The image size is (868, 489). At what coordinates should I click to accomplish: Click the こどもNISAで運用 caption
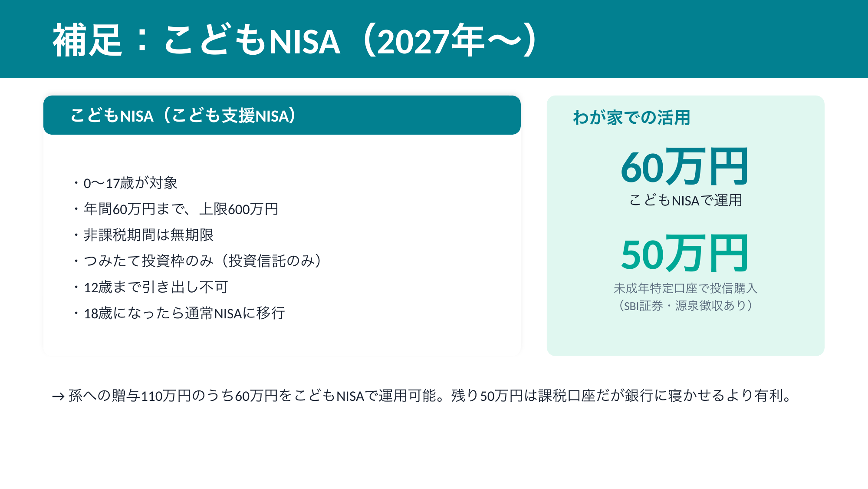coord(685,201)
